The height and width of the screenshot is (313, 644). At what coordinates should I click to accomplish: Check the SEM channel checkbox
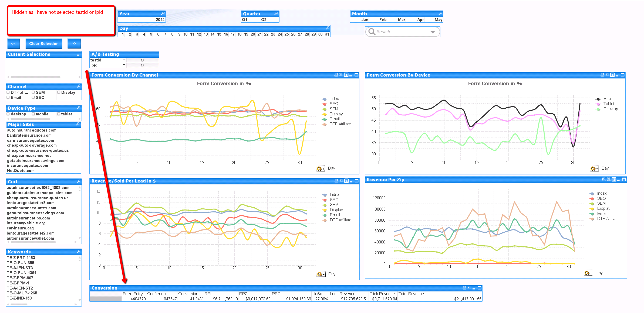pyautogui.click(x=33, y=92)
